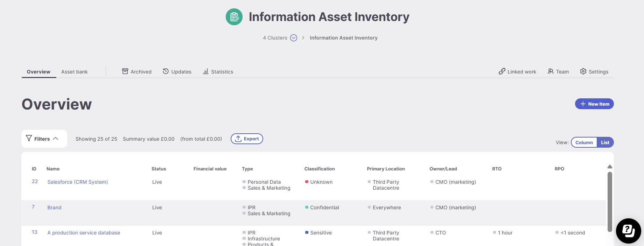This screenshot has width=644, height=246.
Task: Sort by Primary Location column header
Action: point(386,169)
